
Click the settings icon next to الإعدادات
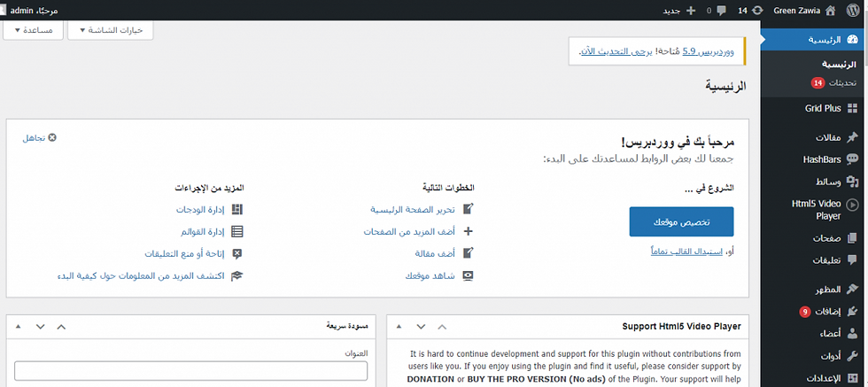coord(852,379)
